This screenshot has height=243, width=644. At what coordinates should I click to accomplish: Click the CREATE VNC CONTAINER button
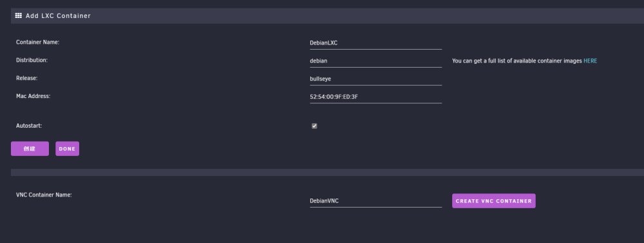point(494,201)
